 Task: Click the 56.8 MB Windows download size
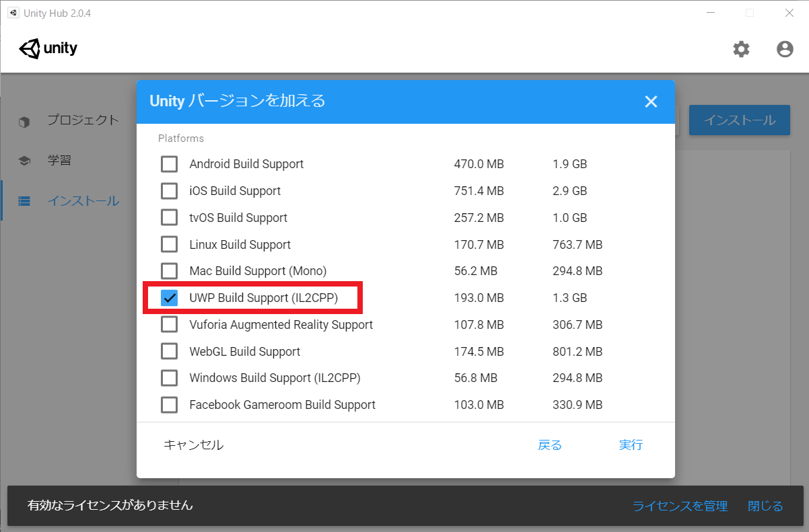476,378
